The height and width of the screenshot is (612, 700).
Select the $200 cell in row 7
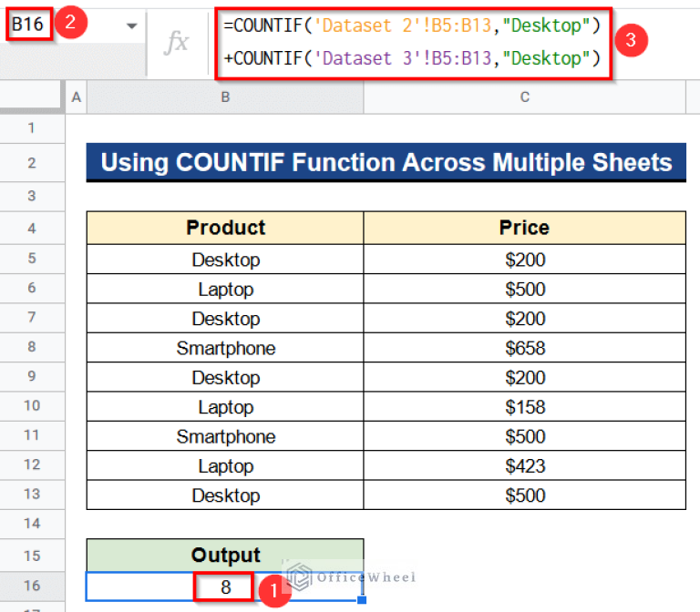(x=525, y=318)
